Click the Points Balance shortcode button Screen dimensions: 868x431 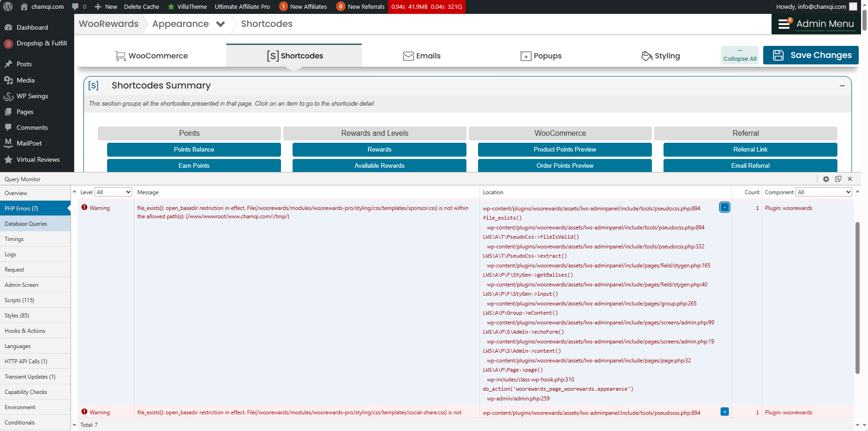[194, 149]
